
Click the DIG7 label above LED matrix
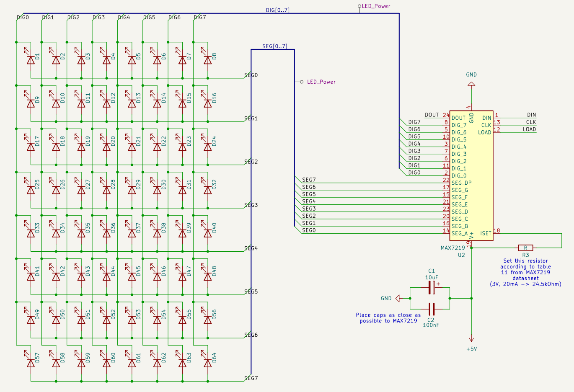(x=200, y=17)
